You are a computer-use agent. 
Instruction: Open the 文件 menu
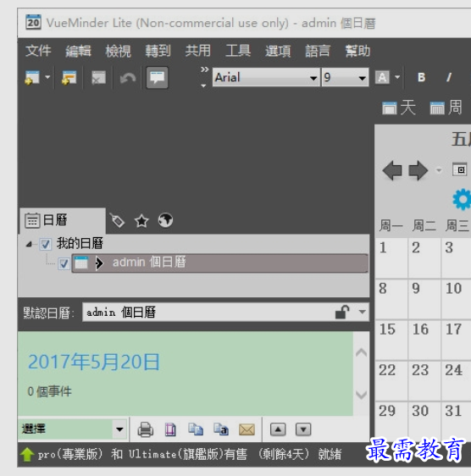(x=38, y=51)
